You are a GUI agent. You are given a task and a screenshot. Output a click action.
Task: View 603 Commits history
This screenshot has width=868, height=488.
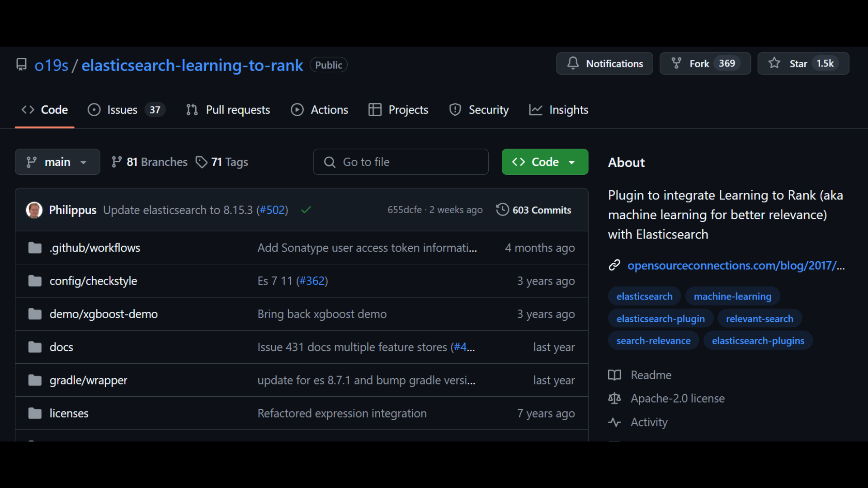tap(534, 210)
